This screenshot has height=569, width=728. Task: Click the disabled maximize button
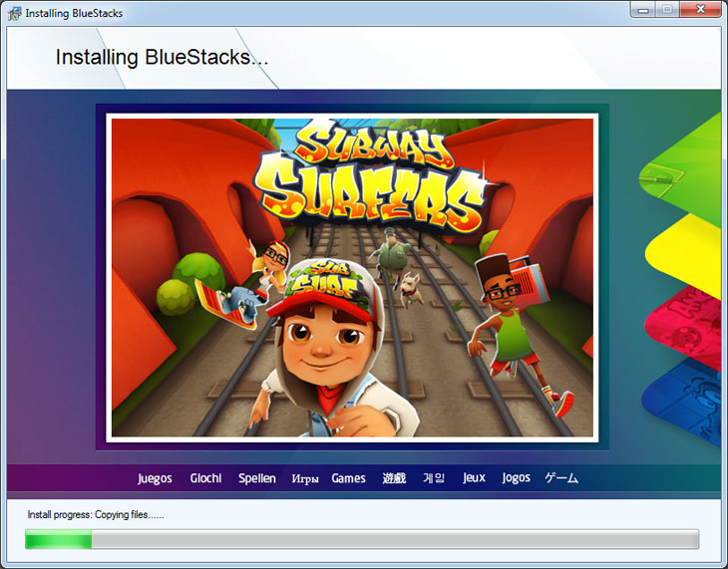[667, 9]
